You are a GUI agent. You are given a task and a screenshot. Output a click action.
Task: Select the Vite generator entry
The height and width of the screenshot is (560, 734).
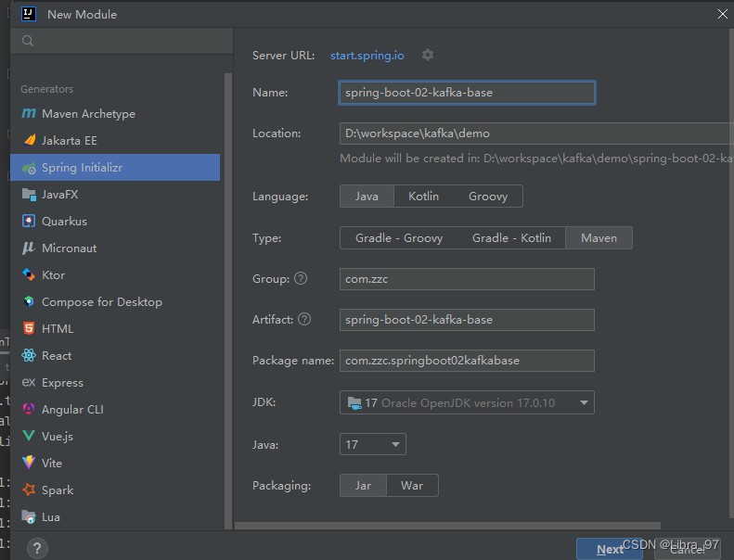(x=115, y=464)
